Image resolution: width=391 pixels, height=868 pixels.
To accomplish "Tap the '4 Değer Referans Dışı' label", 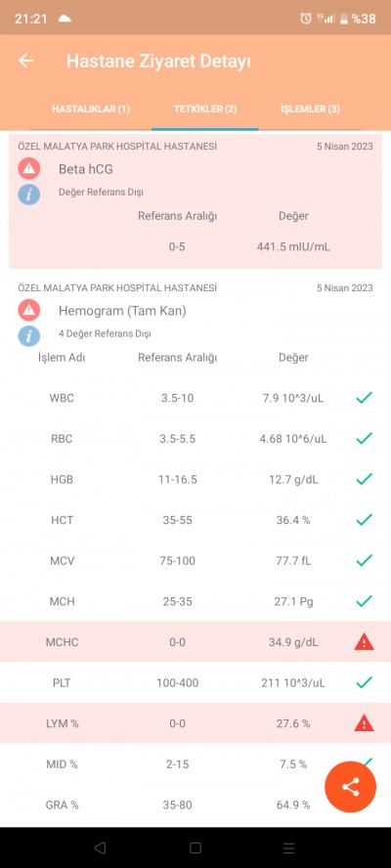I will coord(105,333).
